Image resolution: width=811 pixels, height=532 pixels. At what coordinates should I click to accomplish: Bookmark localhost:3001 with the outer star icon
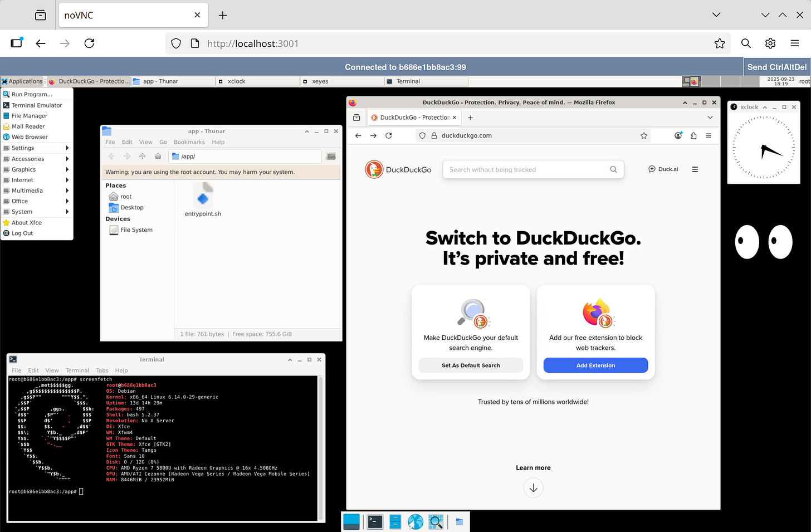coord(720,43)
